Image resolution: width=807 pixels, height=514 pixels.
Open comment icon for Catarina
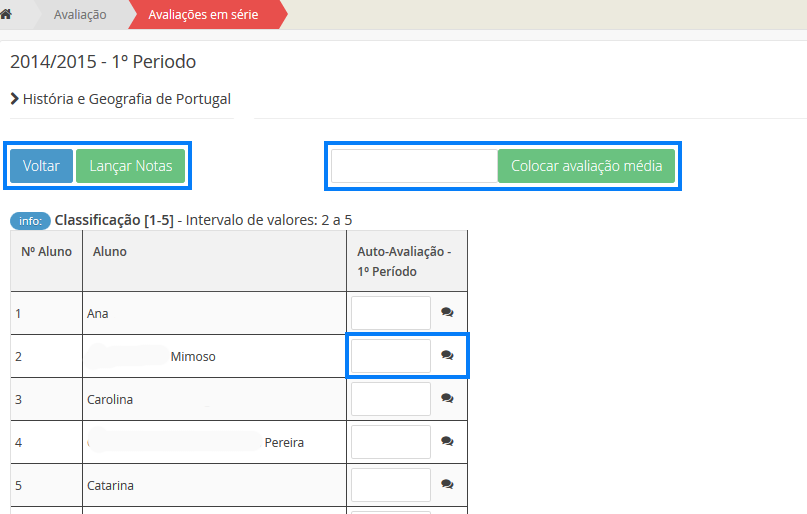pos(447,485)
